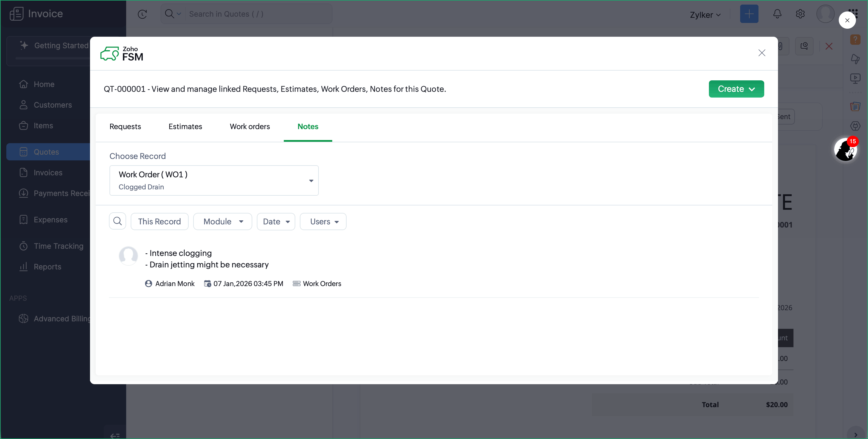Toggle the This Record filter

(x=159, y=221)
